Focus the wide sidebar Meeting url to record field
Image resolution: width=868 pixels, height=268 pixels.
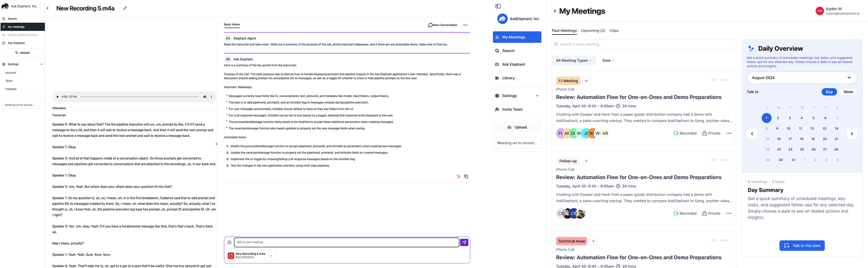tap(517, 143)
